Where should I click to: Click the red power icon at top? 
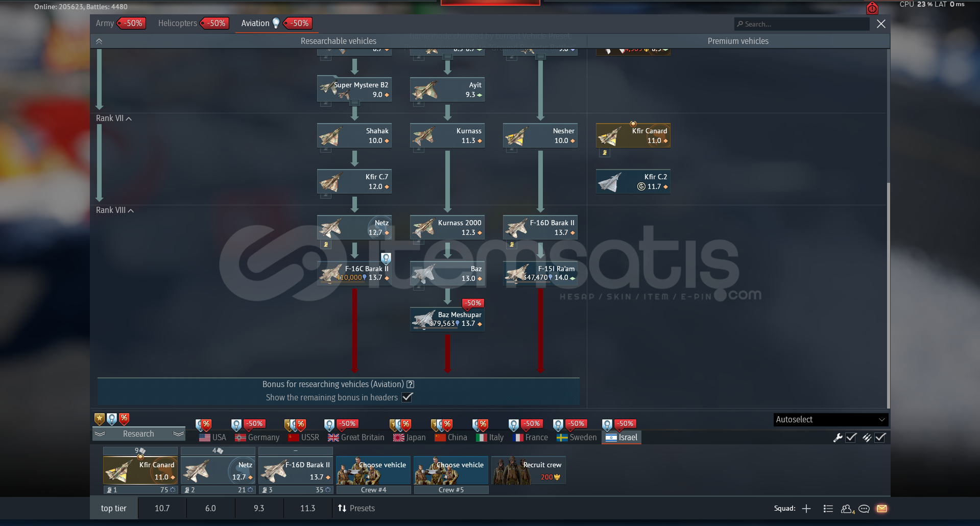click(x=872, y=8)
